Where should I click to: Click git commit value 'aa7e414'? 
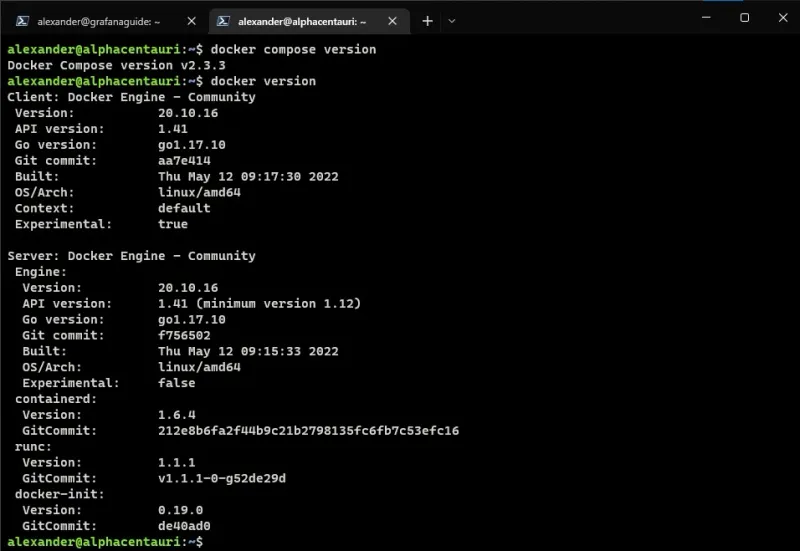pos(184,161)
